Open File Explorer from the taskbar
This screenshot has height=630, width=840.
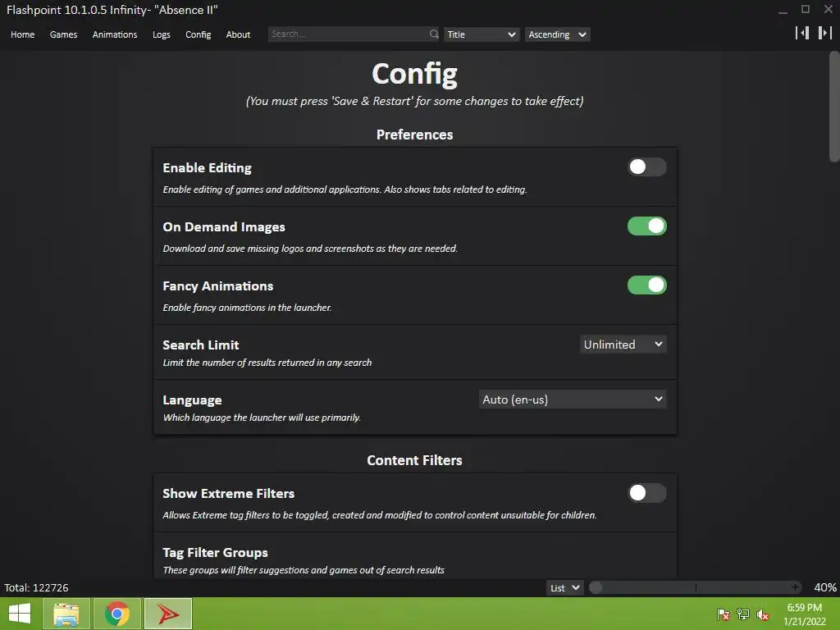pos(66,614)
